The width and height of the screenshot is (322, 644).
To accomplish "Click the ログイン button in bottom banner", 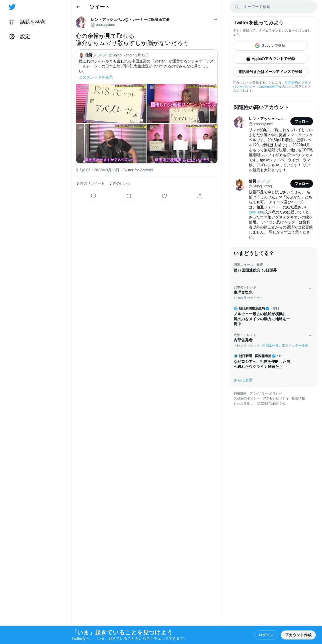I will click(x=266, y=635).
